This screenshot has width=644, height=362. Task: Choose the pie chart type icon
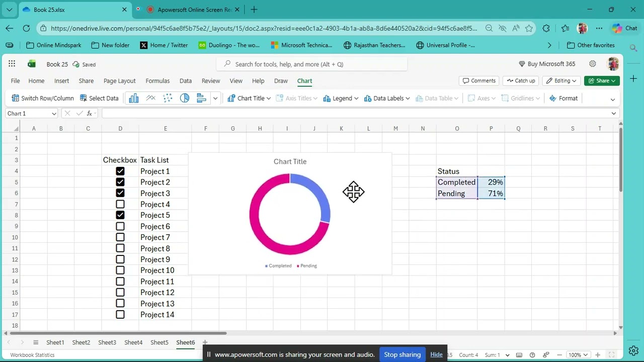point(185,98)
